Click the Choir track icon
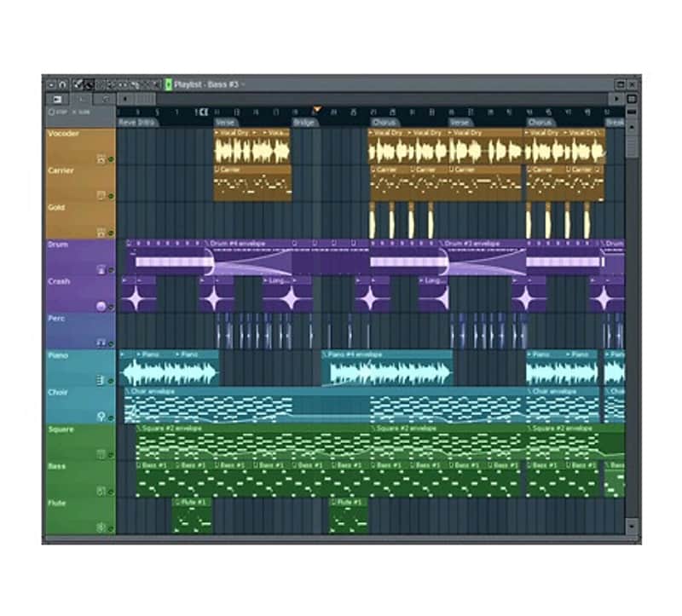This screenshot has width=682, height=616. [x=101, y=417]
